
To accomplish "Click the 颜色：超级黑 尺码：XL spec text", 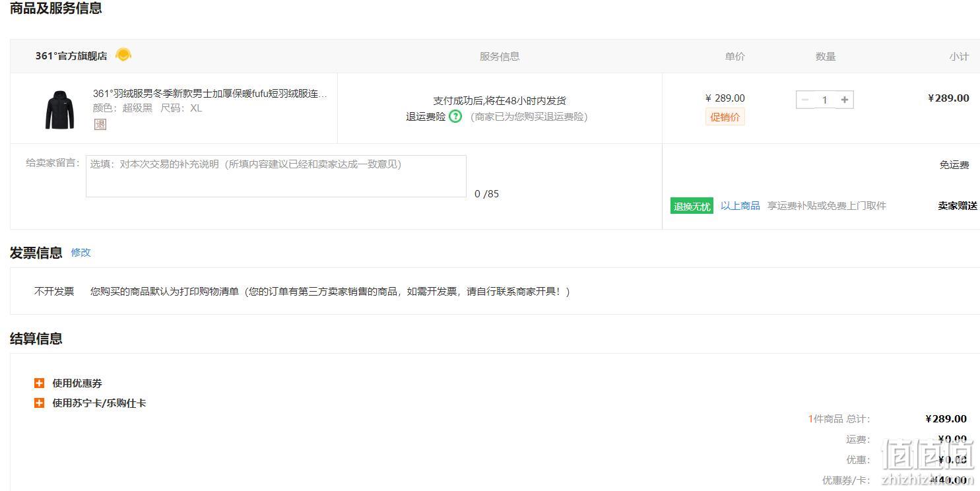I will click(x=147, y=108).
